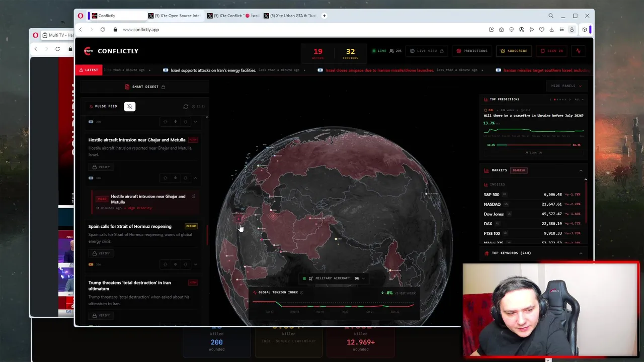Viewport: 644px width, 362px height.
Task: Refresh the pulse feed
Action: (x=186, y=107)
